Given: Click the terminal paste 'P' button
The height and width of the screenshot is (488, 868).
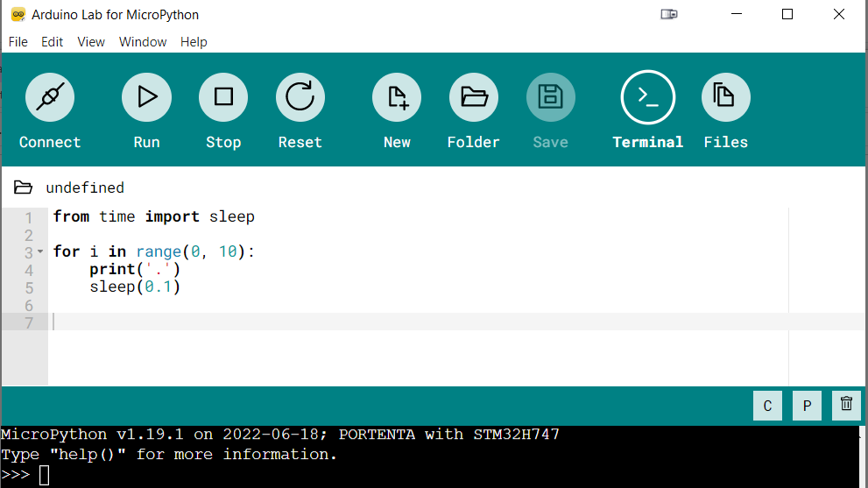Looking at the screenshot, I should tap(807, 406).
